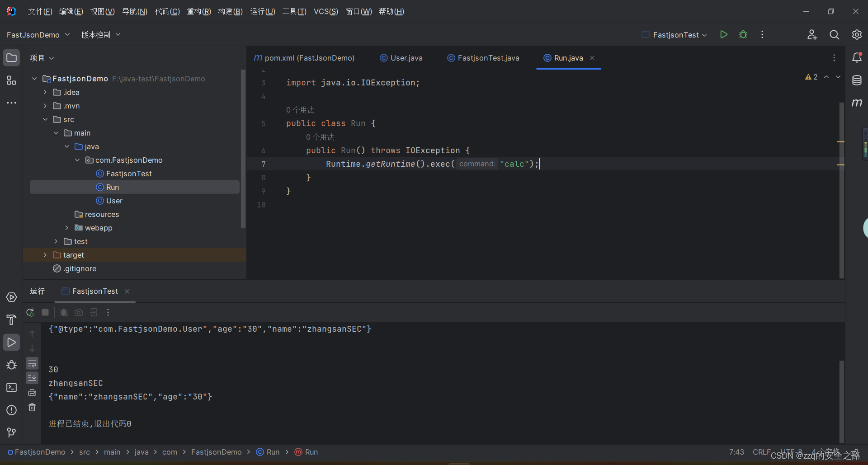This screenshot has width=868, height=465.
Task: Collapse the main folder
Action: pos(56,133)
